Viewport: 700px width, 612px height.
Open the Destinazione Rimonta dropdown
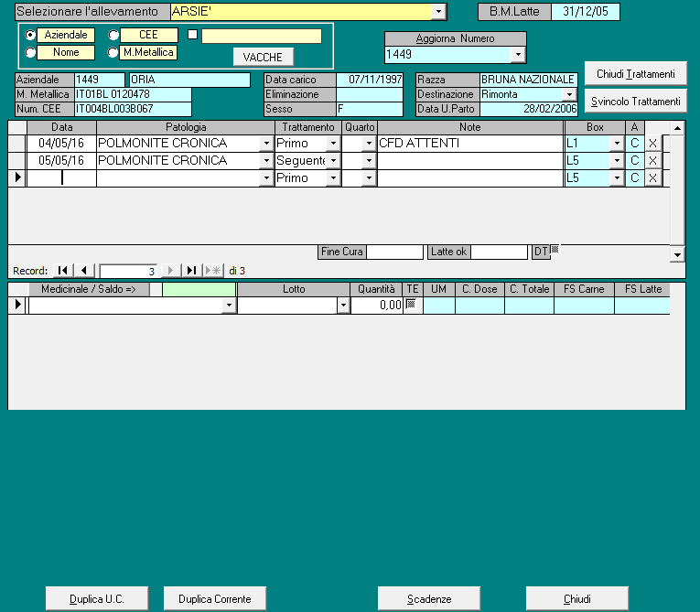pyautogui.click(x=569, y=94)
